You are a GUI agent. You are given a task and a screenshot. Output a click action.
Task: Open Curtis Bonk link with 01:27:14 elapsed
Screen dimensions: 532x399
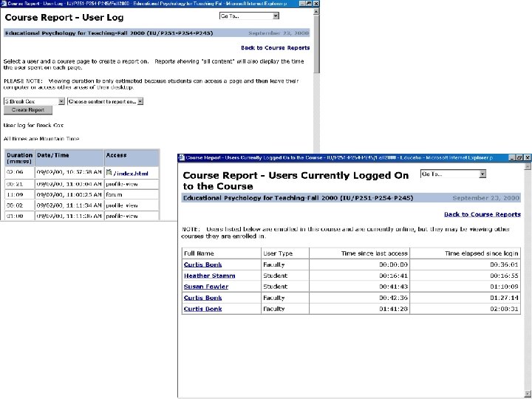pos(202,298)
